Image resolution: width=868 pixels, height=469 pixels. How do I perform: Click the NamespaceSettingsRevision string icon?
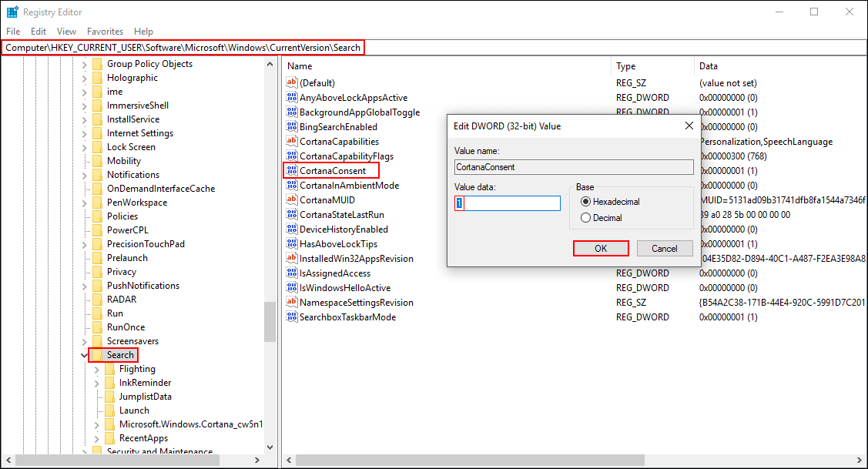[292, 303]
